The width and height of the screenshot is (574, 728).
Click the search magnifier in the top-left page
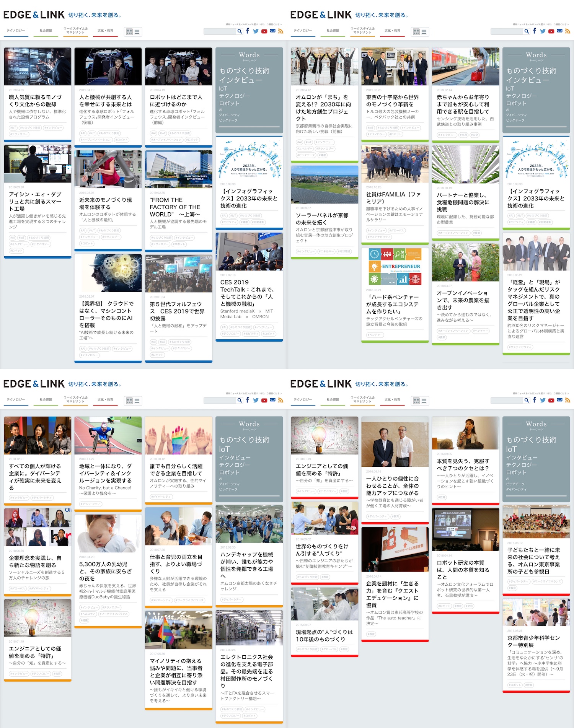(x=240, y=31)
